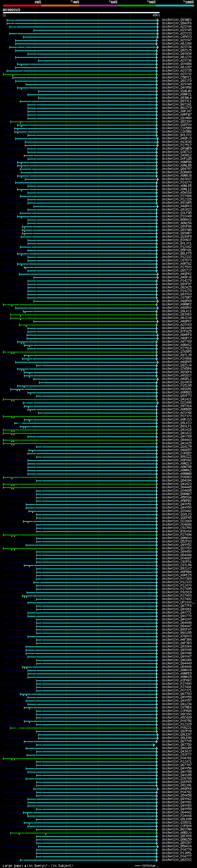
Task: Open hit UniRef100_A9PJH7
Action: 177,111
